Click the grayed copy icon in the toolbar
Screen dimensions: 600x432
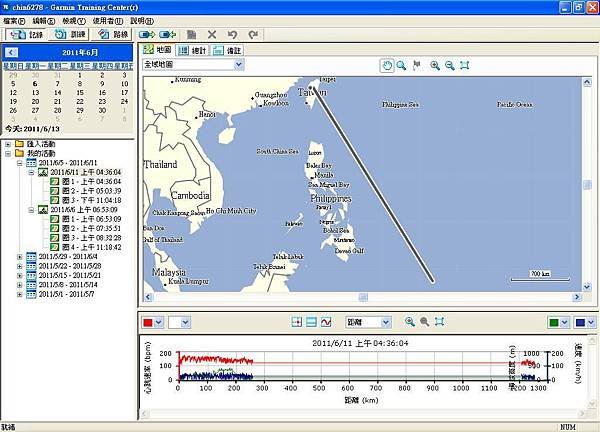pyautogui.click(x=191, y=35)
